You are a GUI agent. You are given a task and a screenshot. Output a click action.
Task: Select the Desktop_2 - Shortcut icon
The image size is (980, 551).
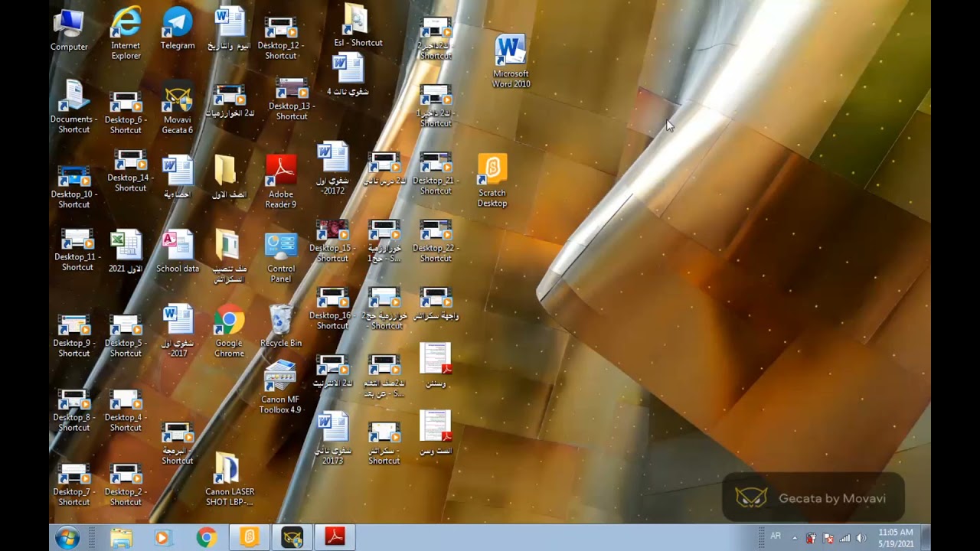pyautogui.click(x=126, y=484)
